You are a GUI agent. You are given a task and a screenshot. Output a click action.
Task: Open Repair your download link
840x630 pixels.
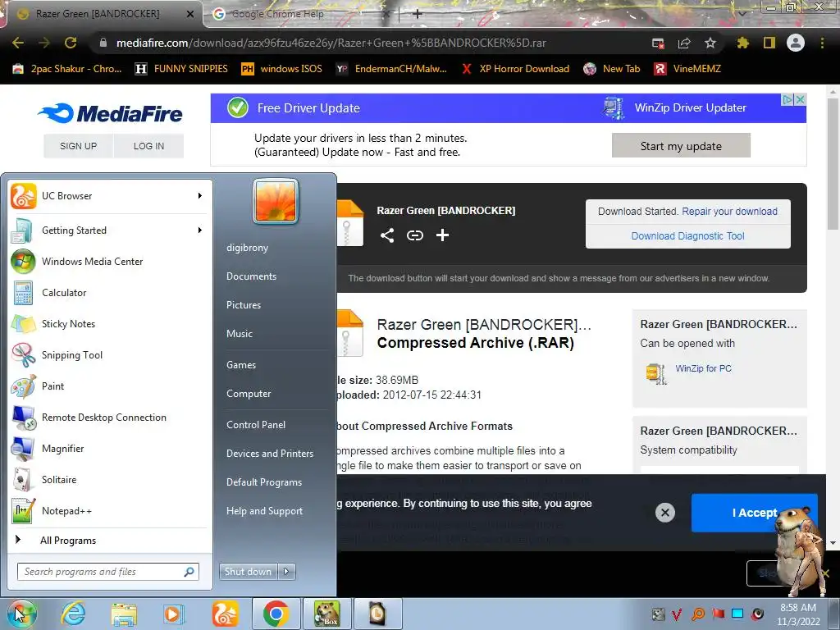coord(729,212)
